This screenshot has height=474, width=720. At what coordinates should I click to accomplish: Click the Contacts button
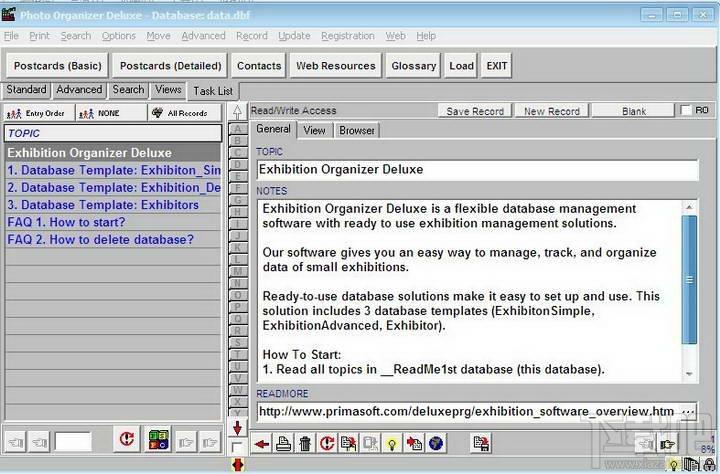pos(259,66)
